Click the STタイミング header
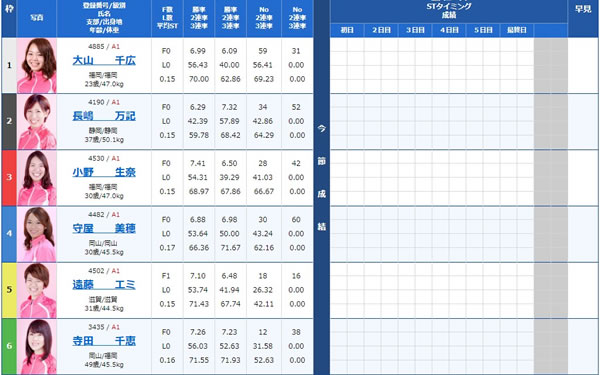This screenshot has width=600, height=375. [449, 7]
